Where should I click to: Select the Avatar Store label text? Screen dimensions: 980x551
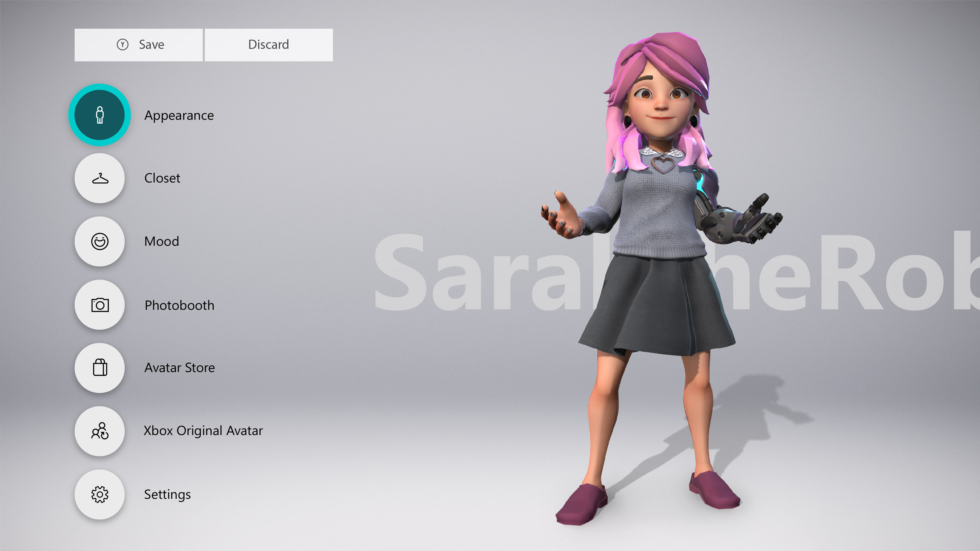pos(179,368)
